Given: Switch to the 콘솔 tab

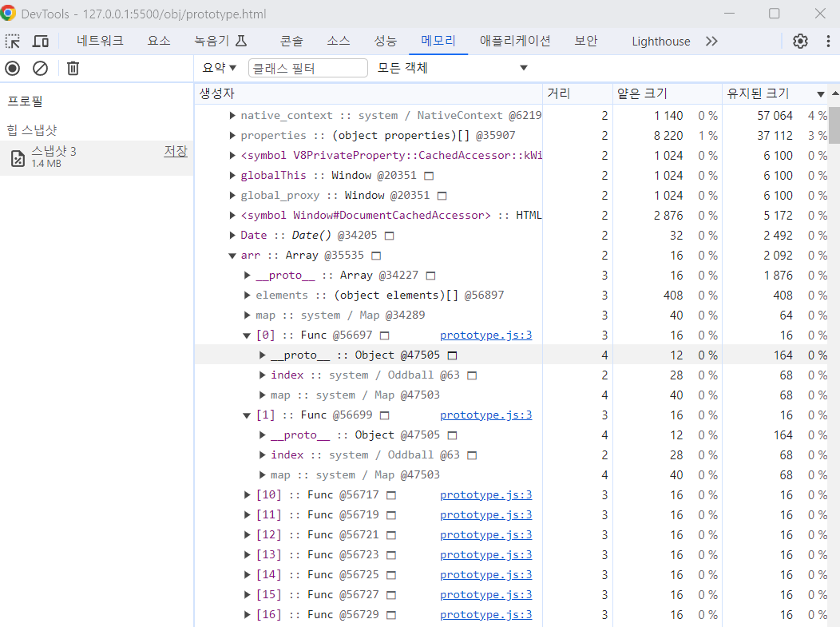Looking at the screenshot, I should [x=291, y=42].
